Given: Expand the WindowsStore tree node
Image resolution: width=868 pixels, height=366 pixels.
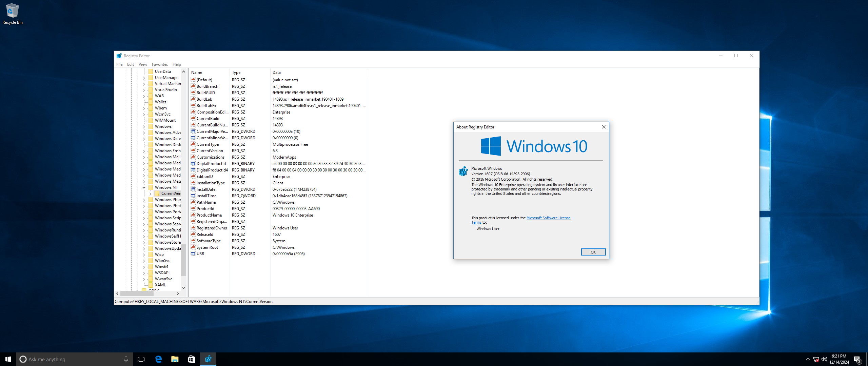Looking at the screenshot, I should tap(144, 242).
